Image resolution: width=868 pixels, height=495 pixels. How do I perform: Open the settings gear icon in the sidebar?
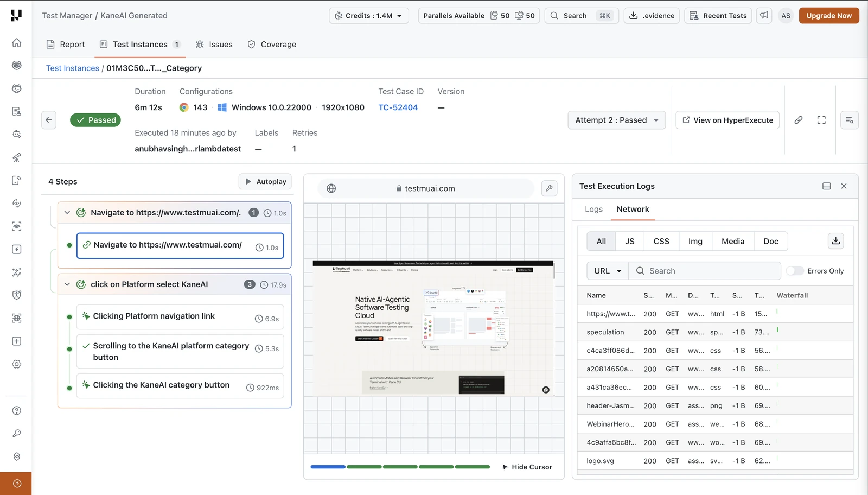17,364
